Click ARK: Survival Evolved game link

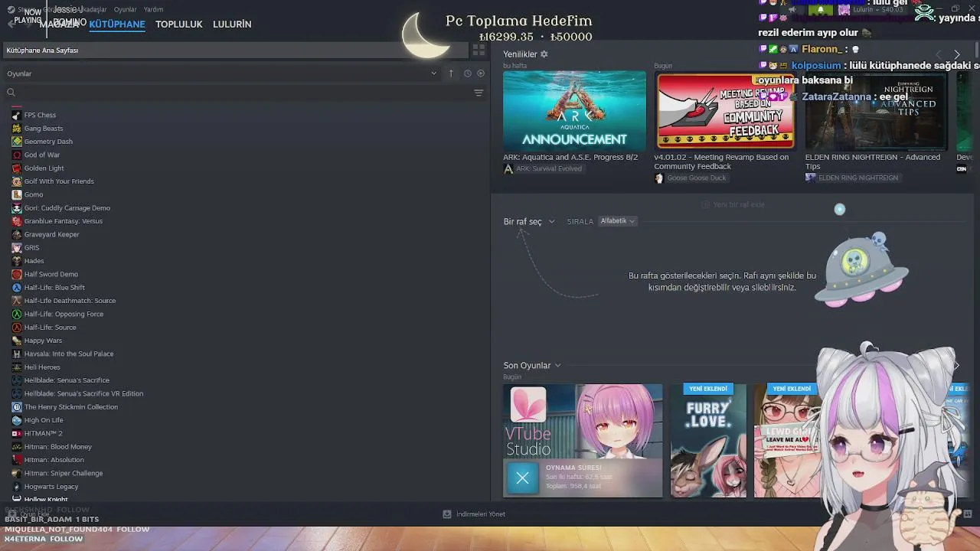pos(549,168)
